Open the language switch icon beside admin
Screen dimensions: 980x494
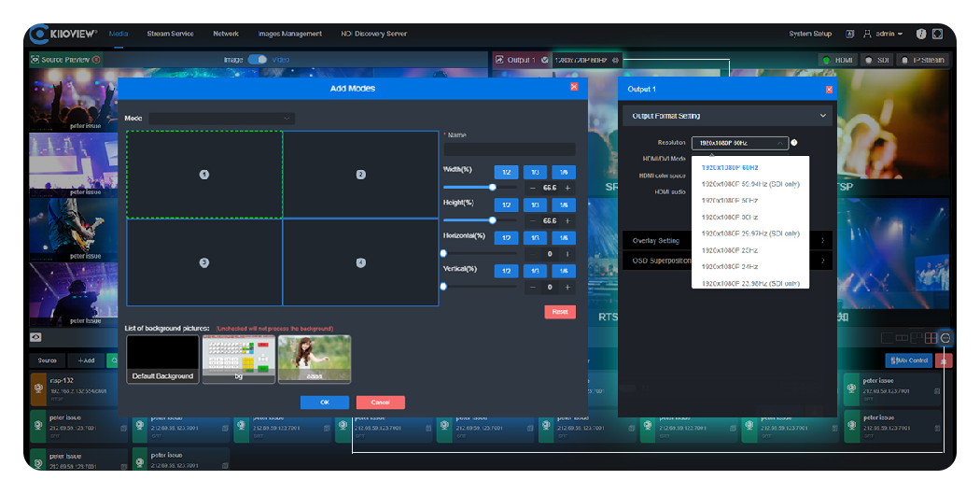[x=849, y=34]
